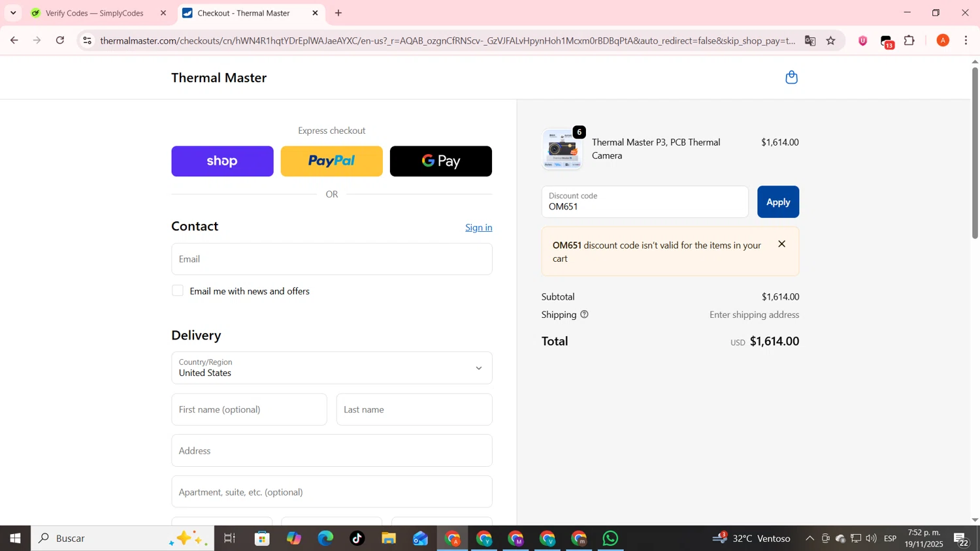The width and height of the screenshot is (980, 551).
Task: Open Task View on the taskbar
Action: [229, 539]
